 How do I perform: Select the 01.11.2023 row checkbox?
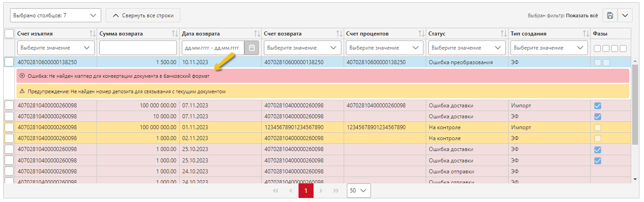point(9,127)
